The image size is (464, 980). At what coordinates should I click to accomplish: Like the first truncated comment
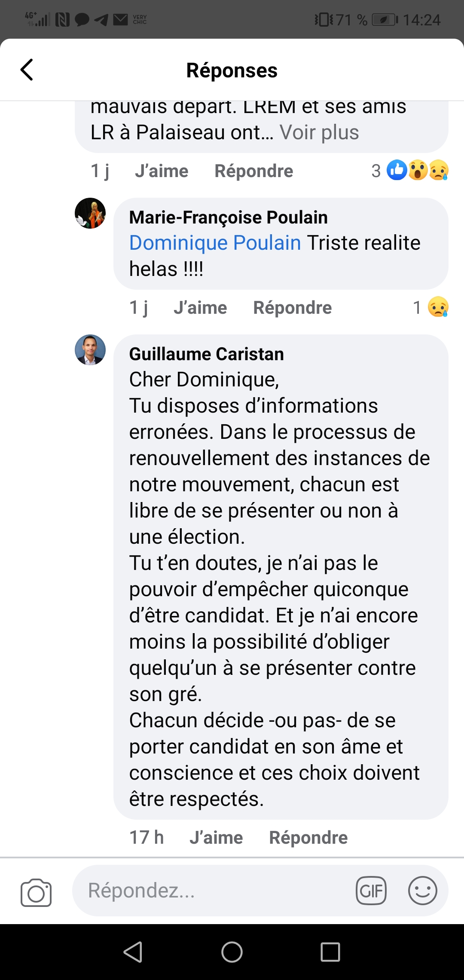162,171
